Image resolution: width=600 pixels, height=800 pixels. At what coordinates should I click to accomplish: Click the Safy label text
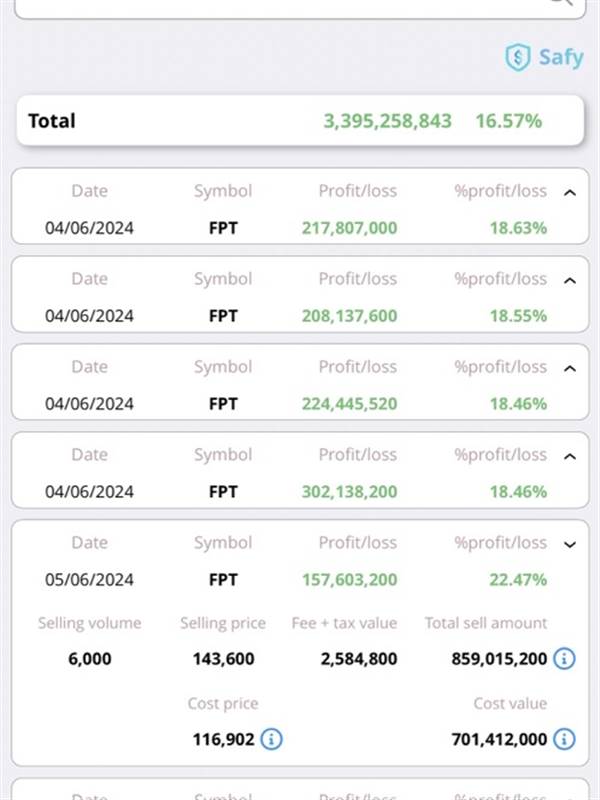(x=560, y=57)
